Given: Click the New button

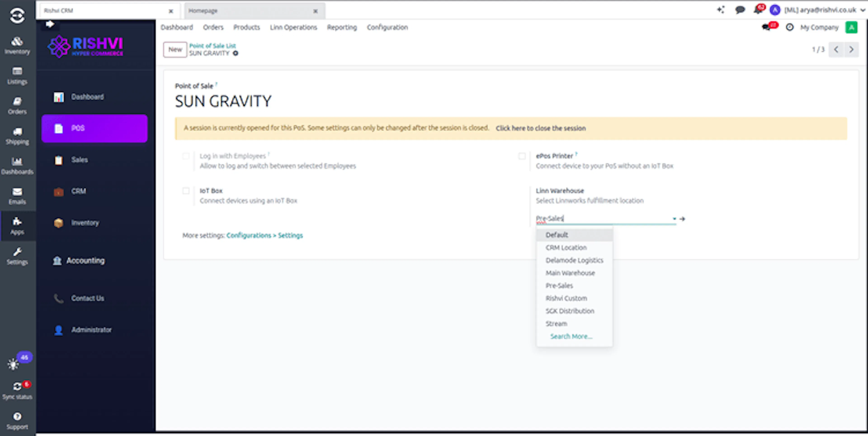Looking at the screenshot, I should point(175,50).
